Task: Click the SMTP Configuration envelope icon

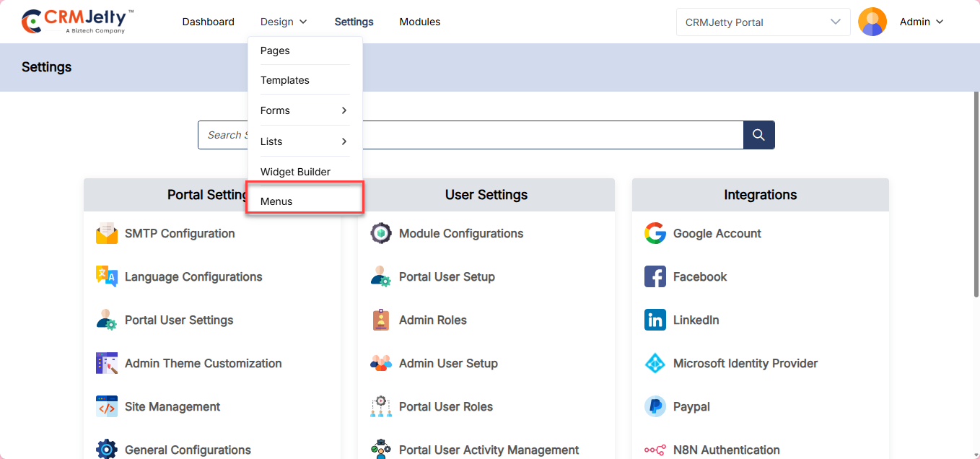Action: click(107, 234)
